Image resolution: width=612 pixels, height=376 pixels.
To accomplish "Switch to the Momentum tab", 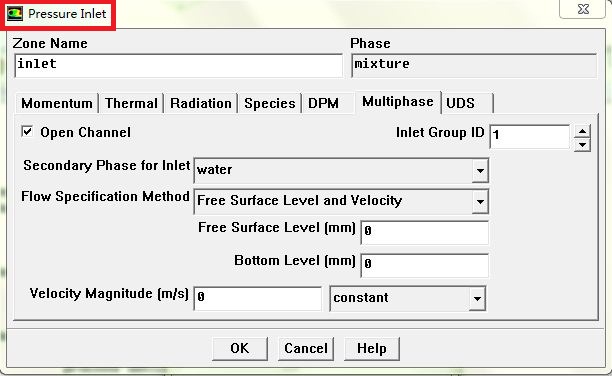I will point(57,103).
